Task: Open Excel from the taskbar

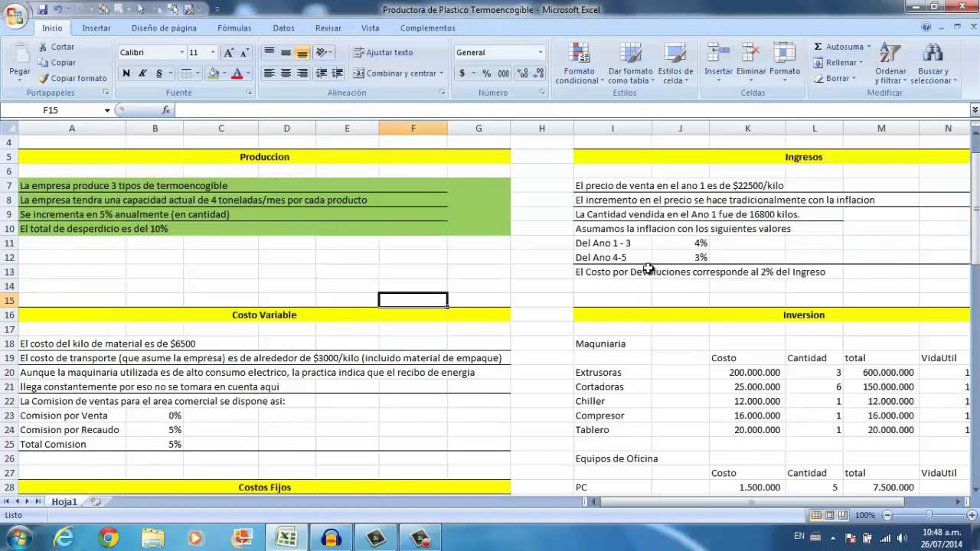Action: tap(286, 537)
